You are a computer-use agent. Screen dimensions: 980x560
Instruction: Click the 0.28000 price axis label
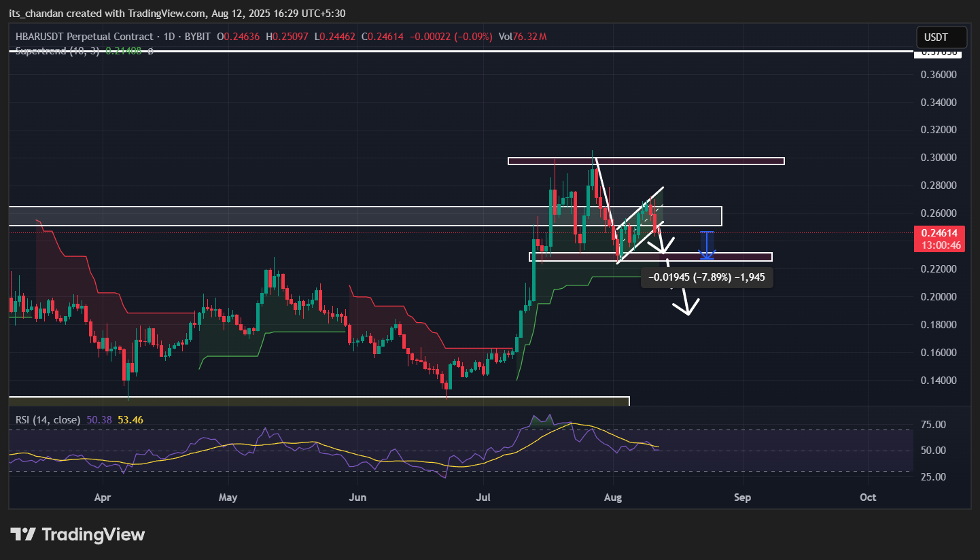[938, 186]
